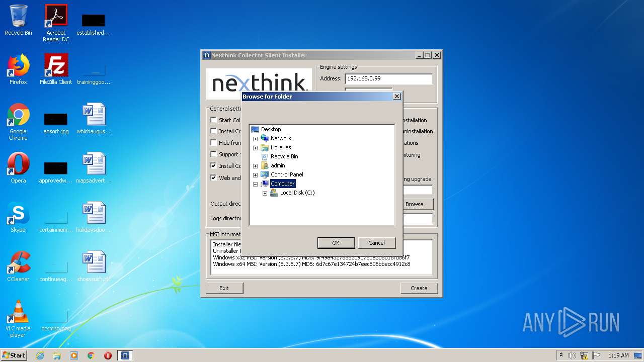644x362 pixels.
Task: Switch to Nexthink installer taskbar button
Action: [x=125, y=355]
